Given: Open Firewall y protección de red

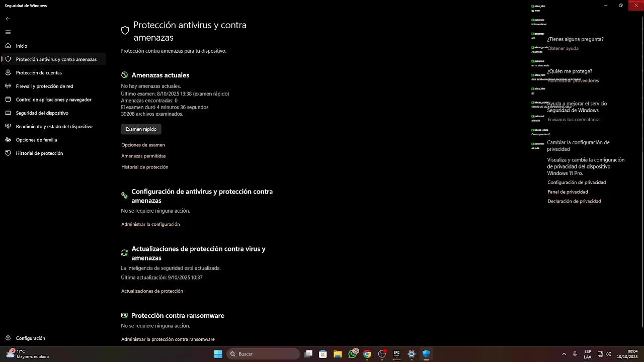Looking at the screenshot, I should pos(44,86).
